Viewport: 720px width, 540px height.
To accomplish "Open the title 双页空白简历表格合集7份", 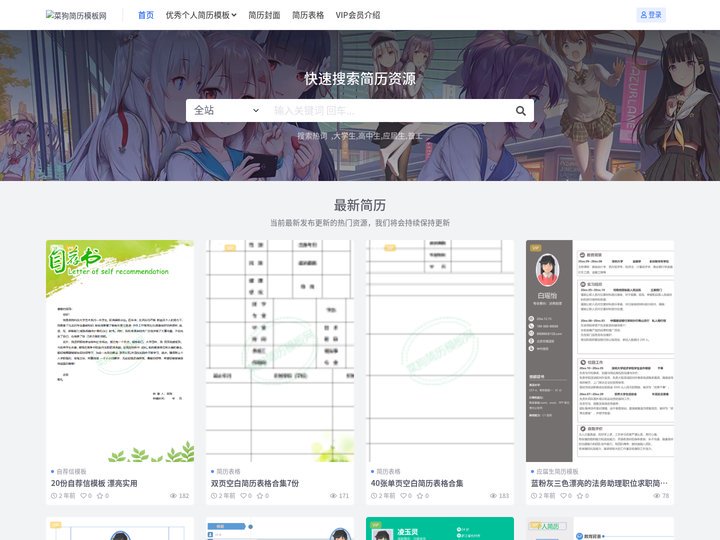I will 255,484.
